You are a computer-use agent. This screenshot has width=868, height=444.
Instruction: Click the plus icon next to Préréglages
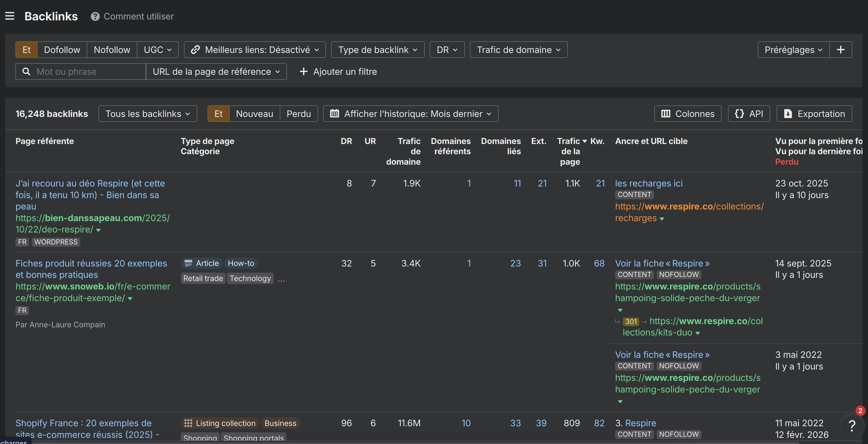click(x=840, y=50)
